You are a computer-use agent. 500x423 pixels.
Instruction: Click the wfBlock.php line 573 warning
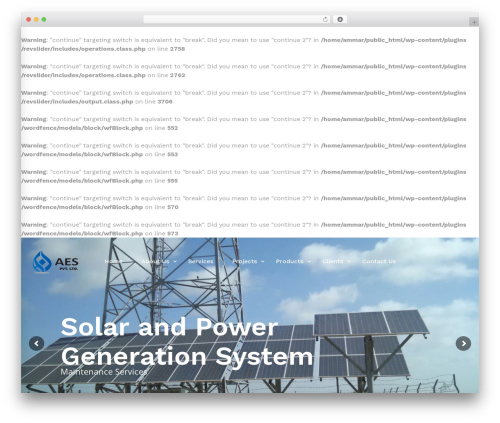click(244, 229)
